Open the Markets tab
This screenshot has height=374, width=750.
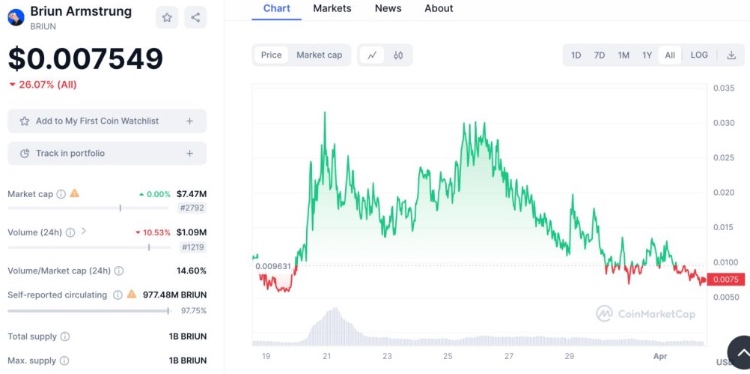332,8
